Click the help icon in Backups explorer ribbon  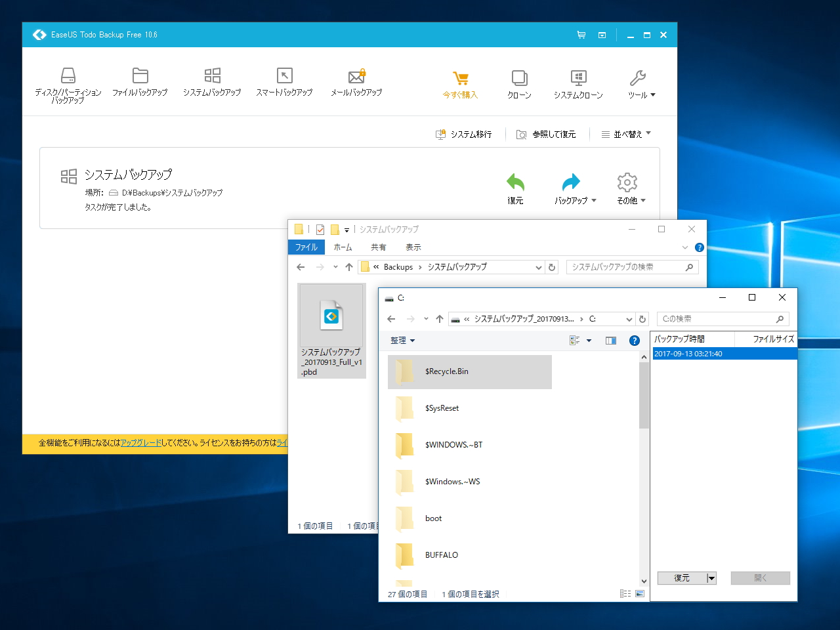(x=700, y=247)
